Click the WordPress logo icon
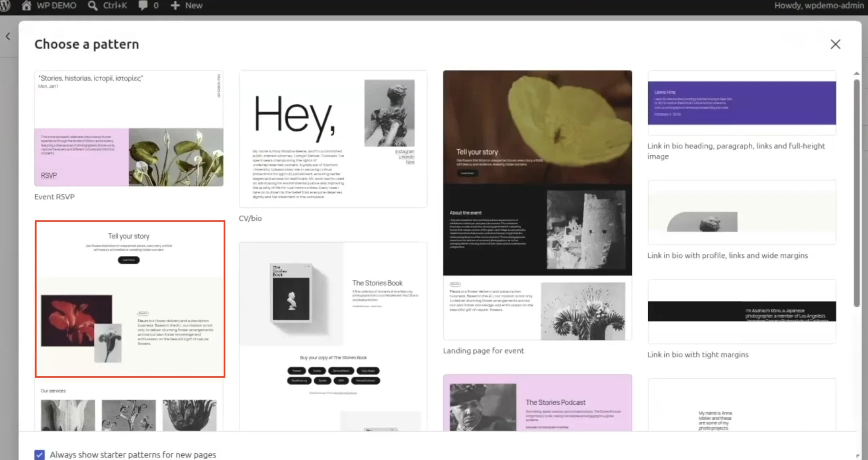Image resolution: width=868 pixels, height=460 pixels. tap(5, 6)
